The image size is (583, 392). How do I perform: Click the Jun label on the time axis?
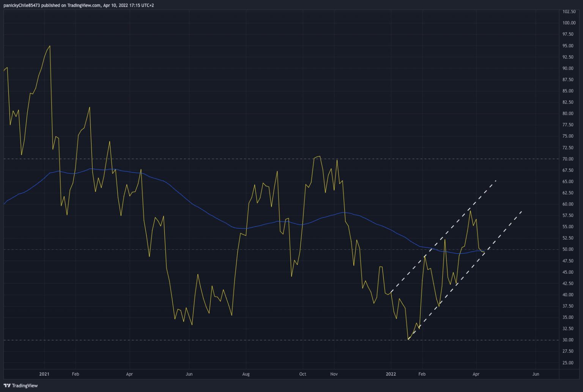click(x=189, y=374)
